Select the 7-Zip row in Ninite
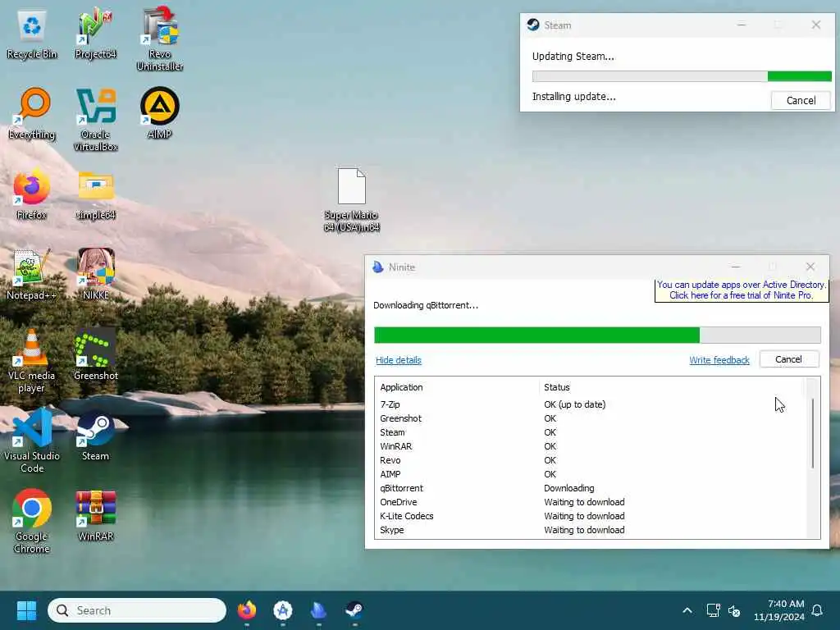The image size is (840, 630). [x=589, y=404]
